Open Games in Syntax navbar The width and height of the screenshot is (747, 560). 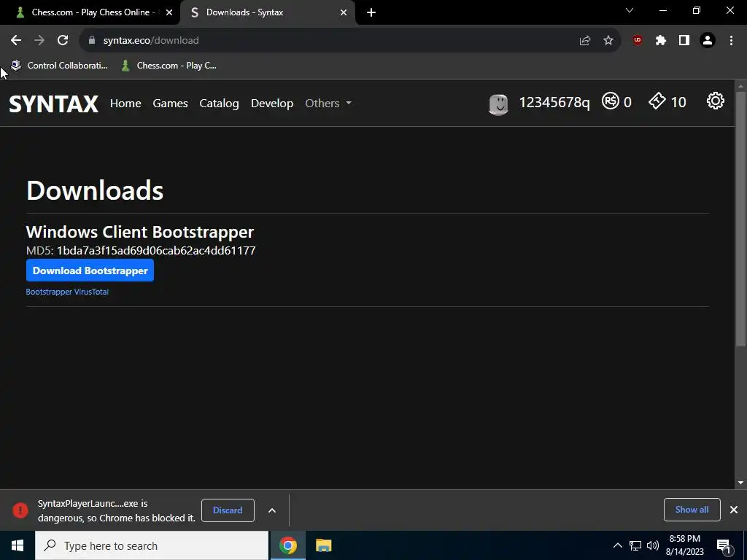click(x=170, y=104)
